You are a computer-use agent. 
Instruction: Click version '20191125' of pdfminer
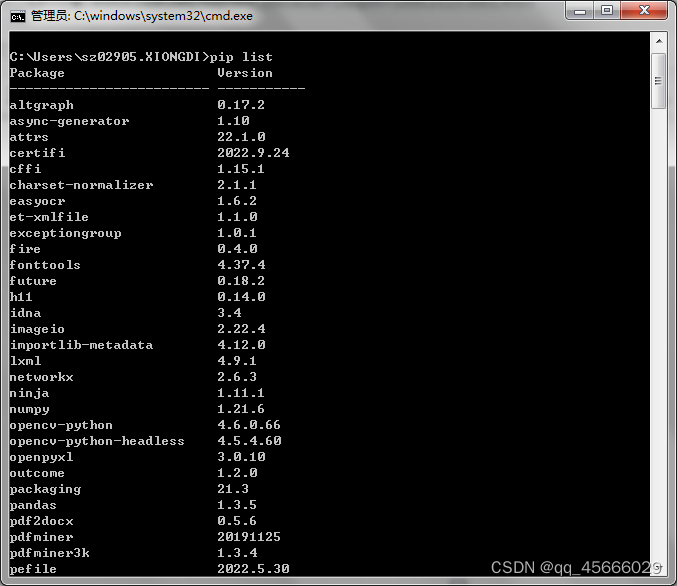click(x=249, y=537)
